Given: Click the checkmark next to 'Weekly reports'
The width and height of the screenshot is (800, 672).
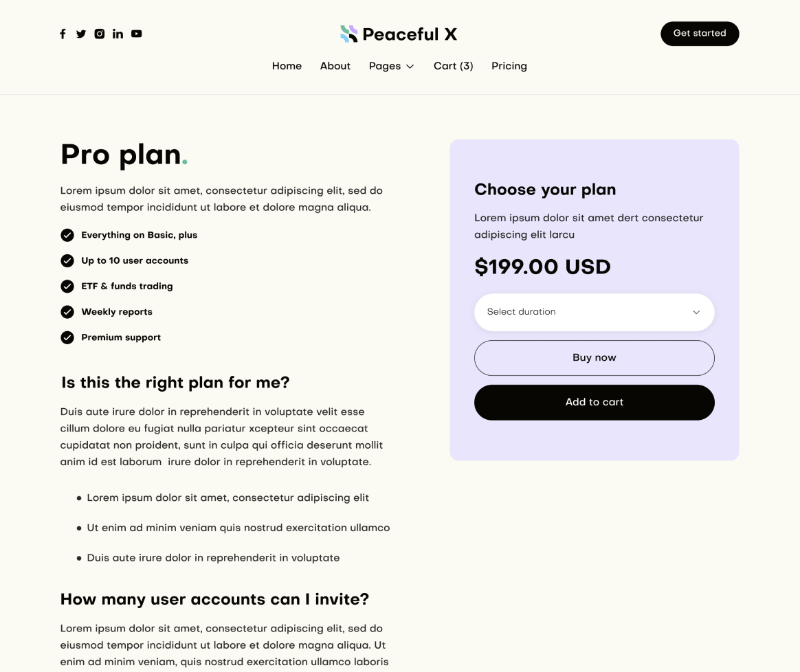Looking at the screenshot, I should click(x=67, y=312).
